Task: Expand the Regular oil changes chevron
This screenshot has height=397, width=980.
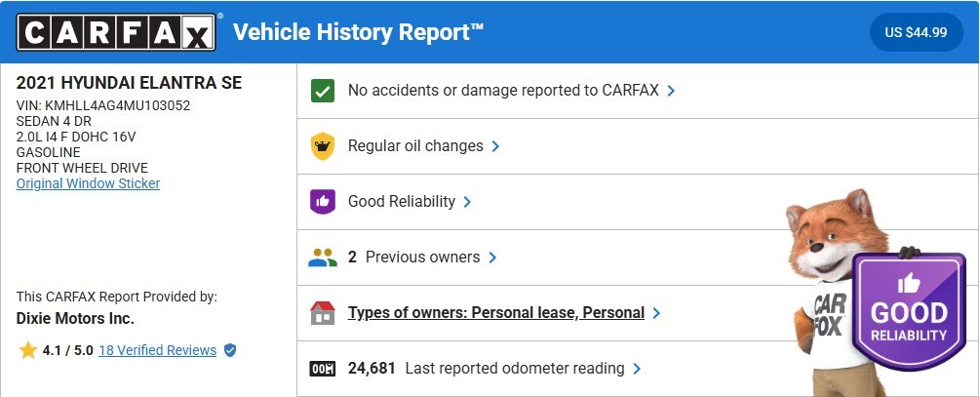Action: click(495, 146)
